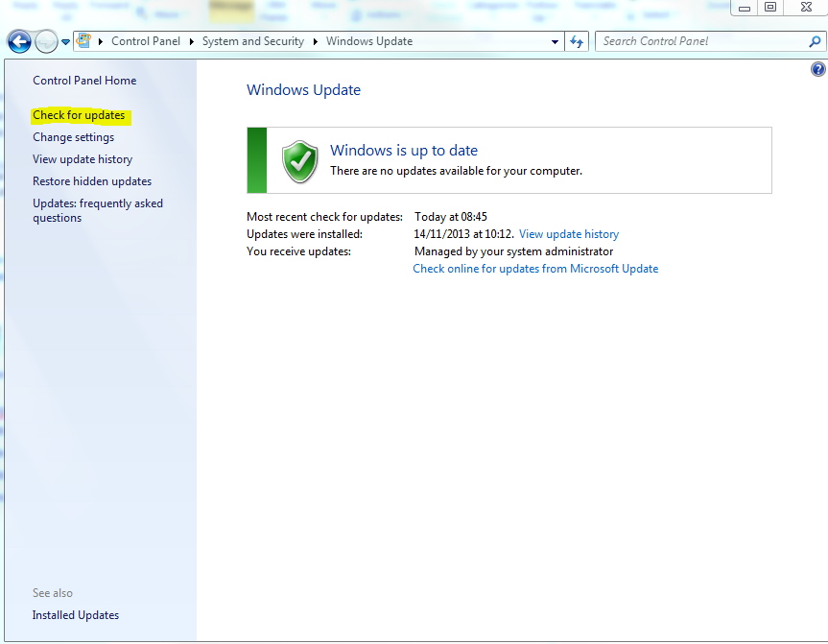Click the greyed Forward arrow button

click(x=46, y=41)
